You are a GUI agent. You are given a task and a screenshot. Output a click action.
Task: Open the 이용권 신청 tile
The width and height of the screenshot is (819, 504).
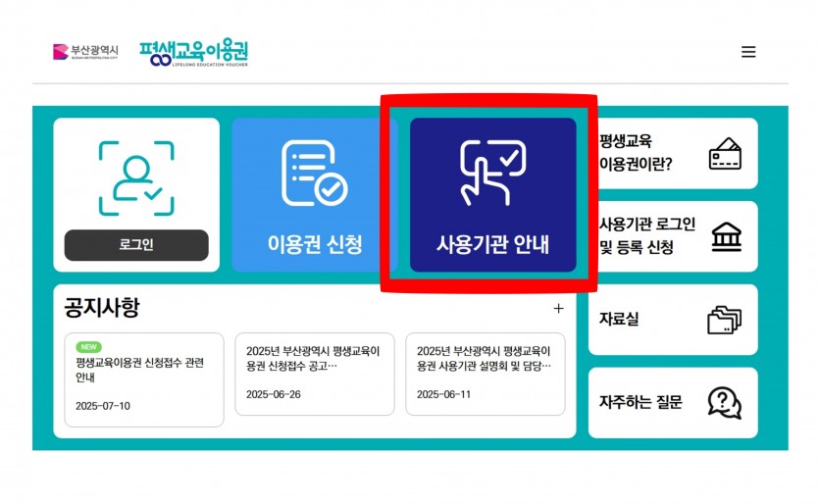[x=315, y=195]
